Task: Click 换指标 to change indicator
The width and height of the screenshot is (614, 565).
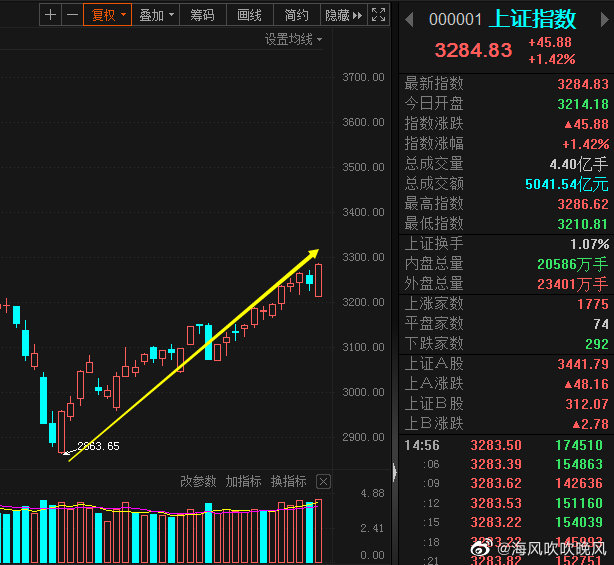Action: pos(287,481)
